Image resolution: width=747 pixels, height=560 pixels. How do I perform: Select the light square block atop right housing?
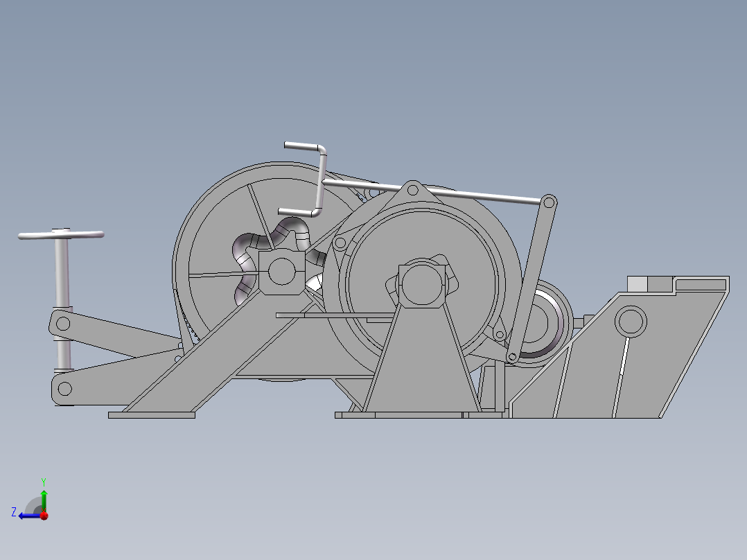pos(637,284)
